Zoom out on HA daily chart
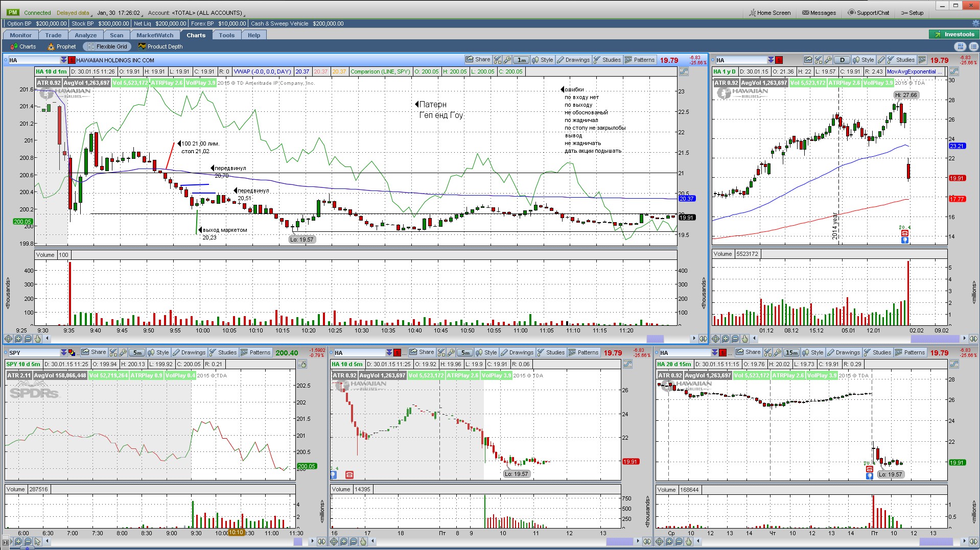The image size is (980, 550). point(735,339)
